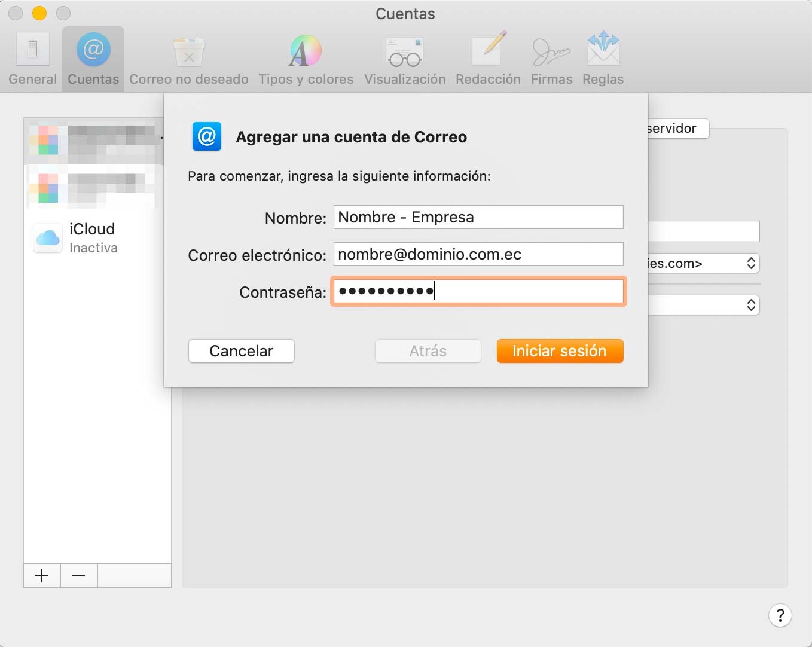The height and width of the screenshot is (647, 812).
Task: Click the Correo electrónico field
Action: coord(478,254)
